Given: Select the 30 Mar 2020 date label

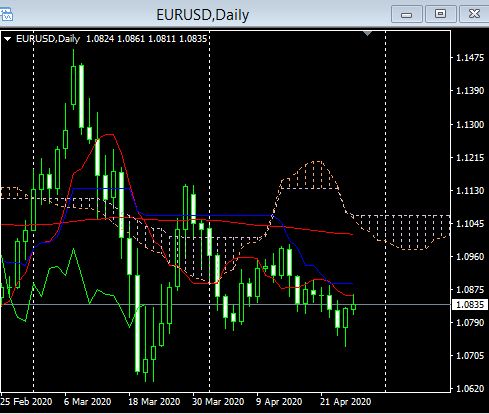Looking at the screenshot, I should (218, 401).
